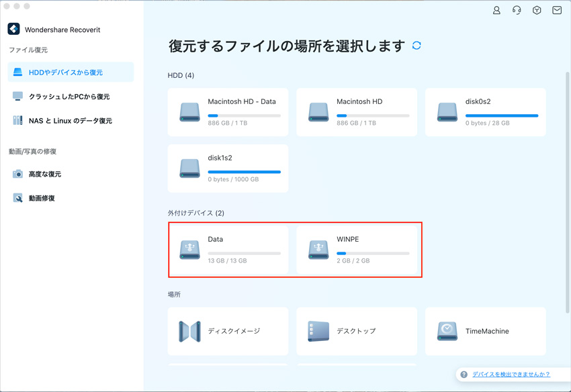Click the デバイスを検出できませんか？ link

(511, 374)
